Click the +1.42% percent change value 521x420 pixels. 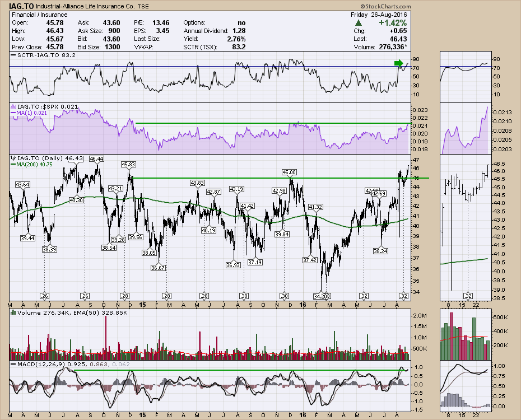point(393,22)
